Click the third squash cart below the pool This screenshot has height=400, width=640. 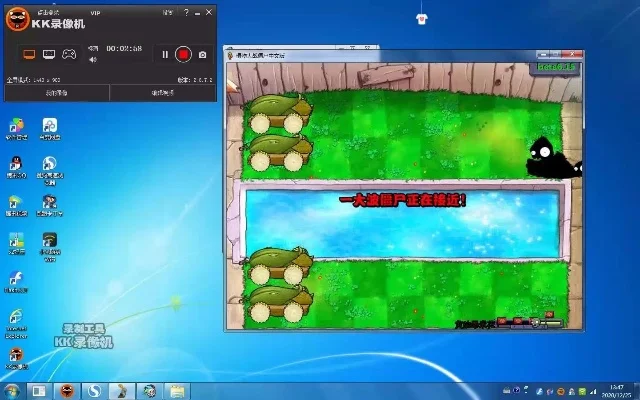point(279,266)
